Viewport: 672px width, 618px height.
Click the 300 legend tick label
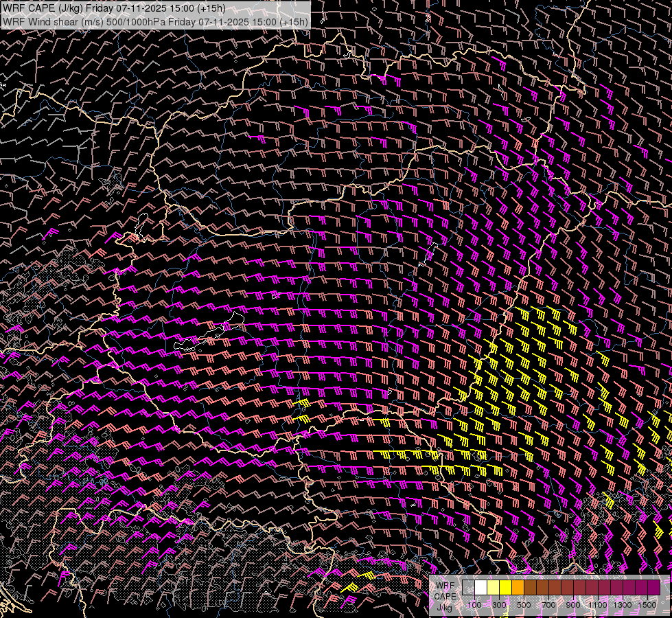499,605
